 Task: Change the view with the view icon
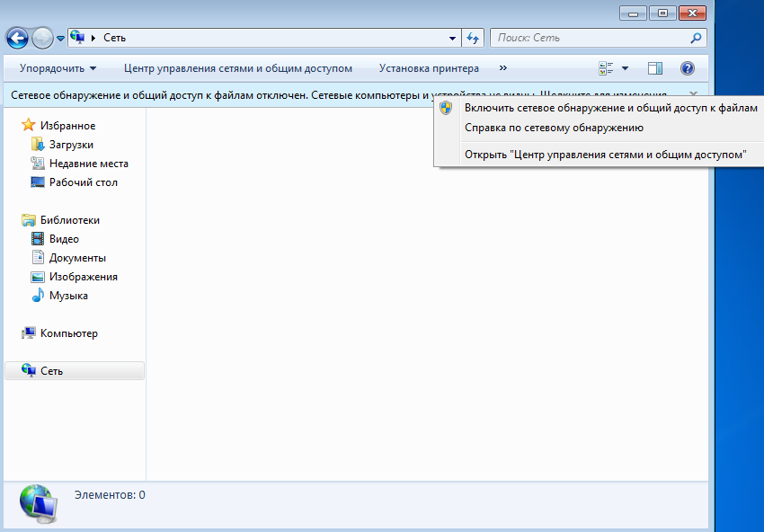tap(606, 68)
